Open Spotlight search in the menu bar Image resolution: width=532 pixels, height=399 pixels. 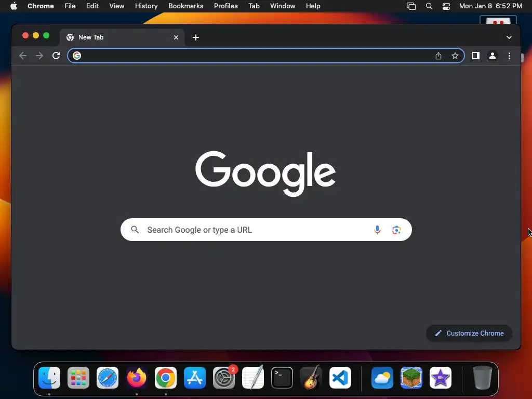click(429, 6)
